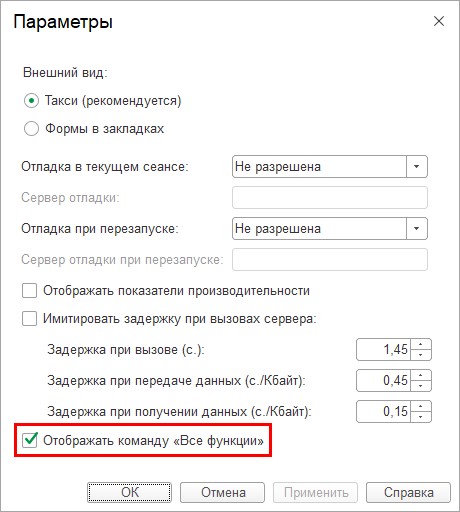This screenshot has height=512, width=460.
Task: Open the Отладка в текущем сеансе dropdown arrow
Action: pyautogui.click(x=417, y=166)
